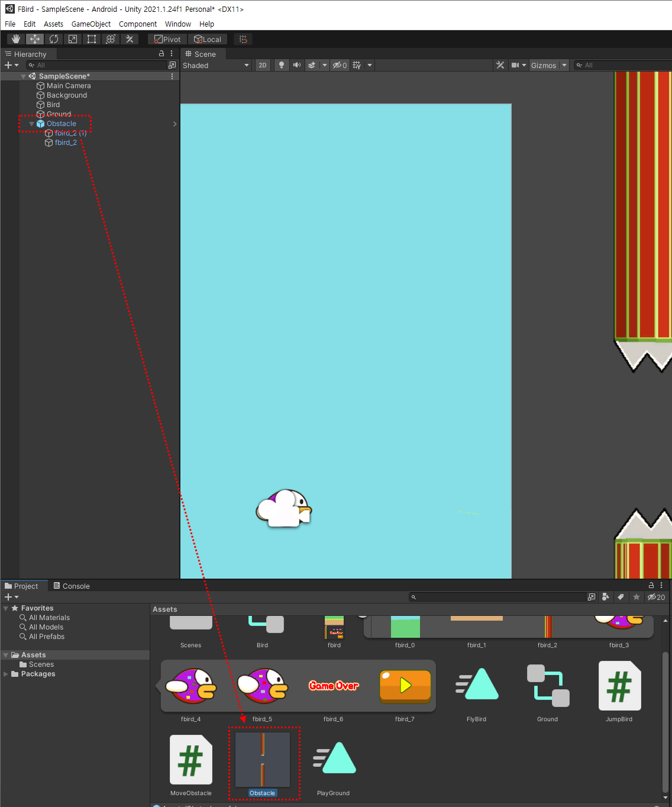Open the Assets menu
672x807 pixels.
(x=53, y=24)
